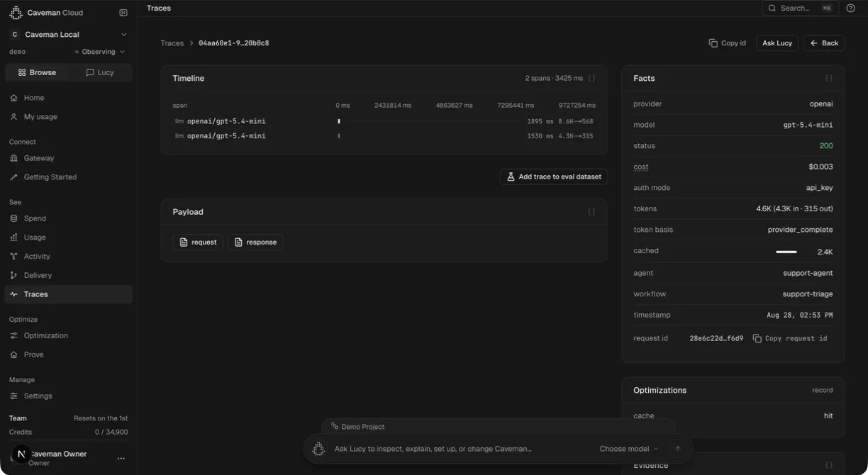The height and width of the screenshot is (475, 868).
Task: Open the Caveman Local workspace dropdown
Action: (x=69, y=34)
